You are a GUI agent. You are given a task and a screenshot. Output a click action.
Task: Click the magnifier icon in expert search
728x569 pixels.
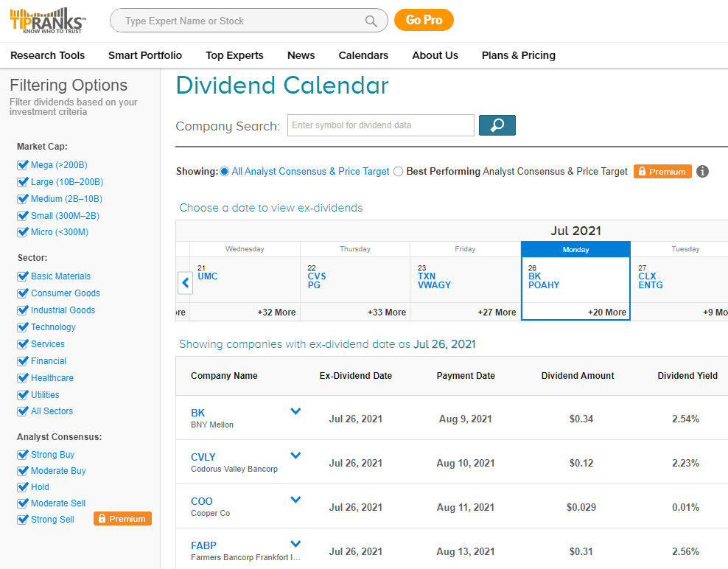tap(371, 21)
